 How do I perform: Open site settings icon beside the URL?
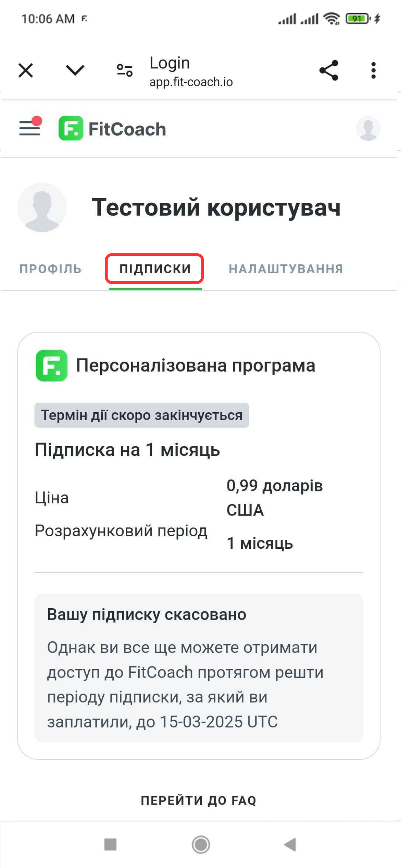[x=125, y=70]
